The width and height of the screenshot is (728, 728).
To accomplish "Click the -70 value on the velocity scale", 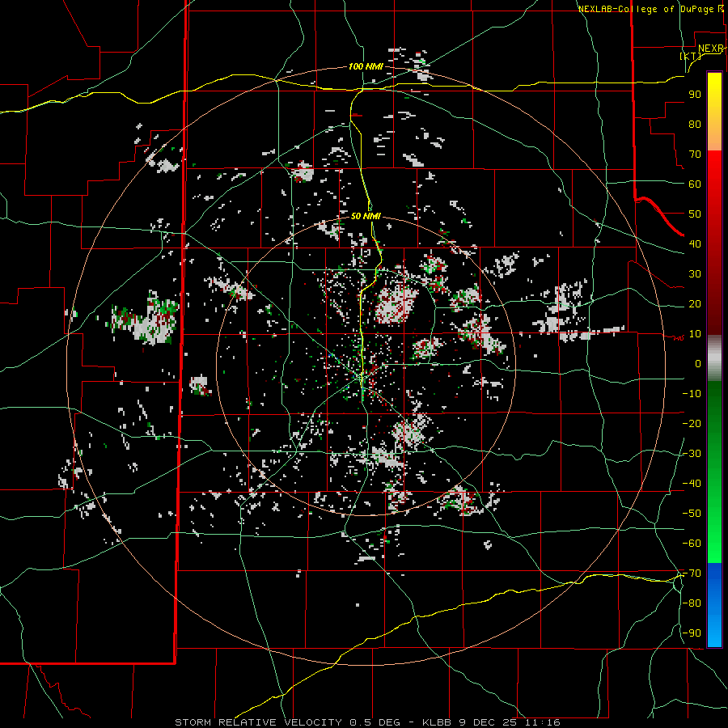I will [x=692, y=574].
